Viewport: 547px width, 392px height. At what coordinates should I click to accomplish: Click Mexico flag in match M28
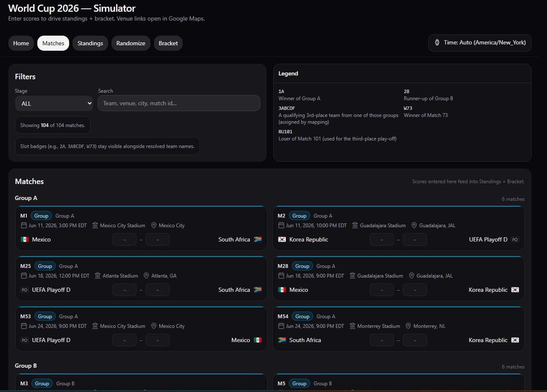[x=282, y=290]
